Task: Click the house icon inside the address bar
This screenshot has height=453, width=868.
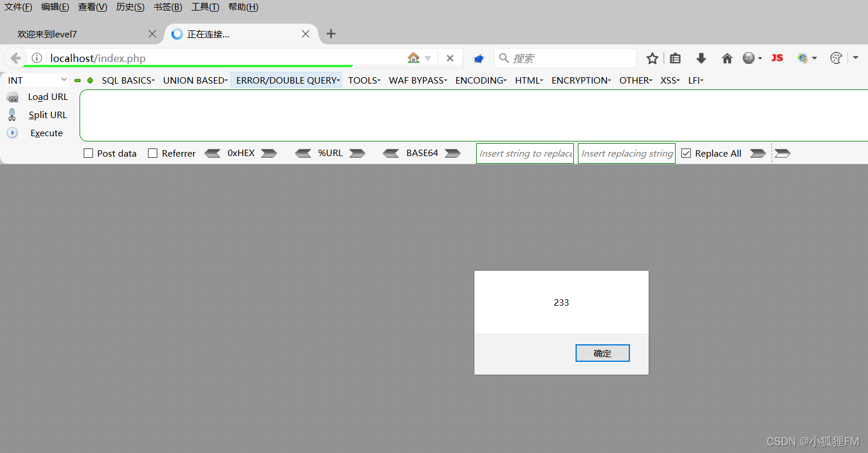Action: pos(414,58)
